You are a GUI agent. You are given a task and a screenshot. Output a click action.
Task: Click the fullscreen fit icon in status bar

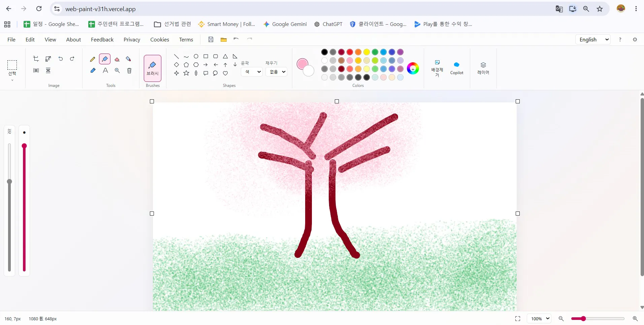[518, 319]
